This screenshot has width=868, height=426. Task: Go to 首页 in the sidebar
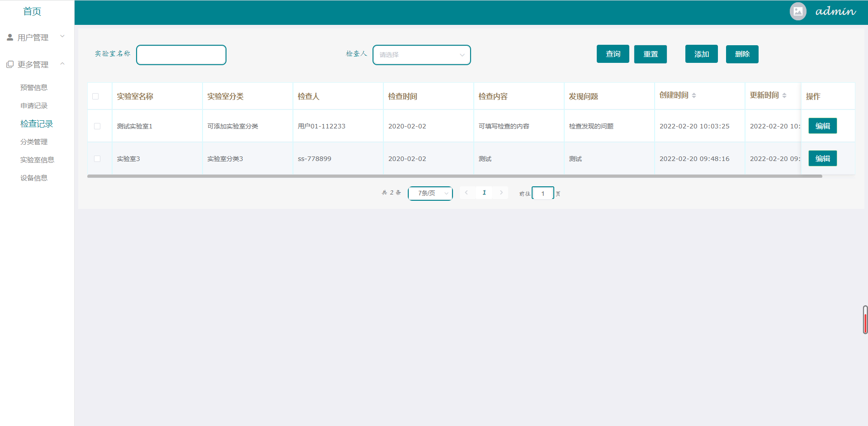(x=32, y=11)
